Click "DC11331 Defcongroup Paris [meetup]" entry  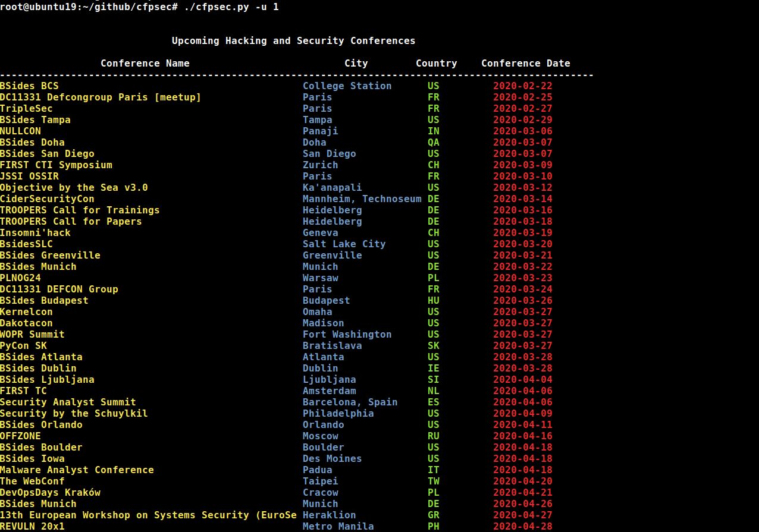[x=101, y=97]
